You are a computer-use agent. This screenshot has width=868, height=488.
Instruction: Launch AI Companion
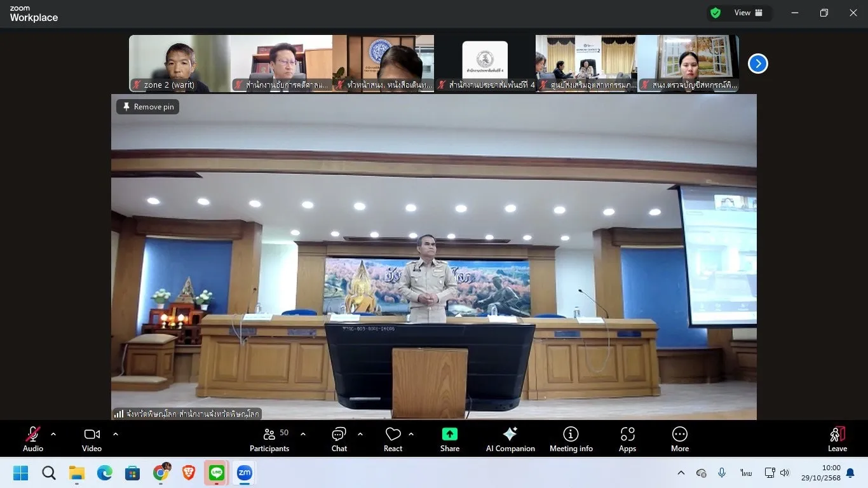click(x=510, y=438)
